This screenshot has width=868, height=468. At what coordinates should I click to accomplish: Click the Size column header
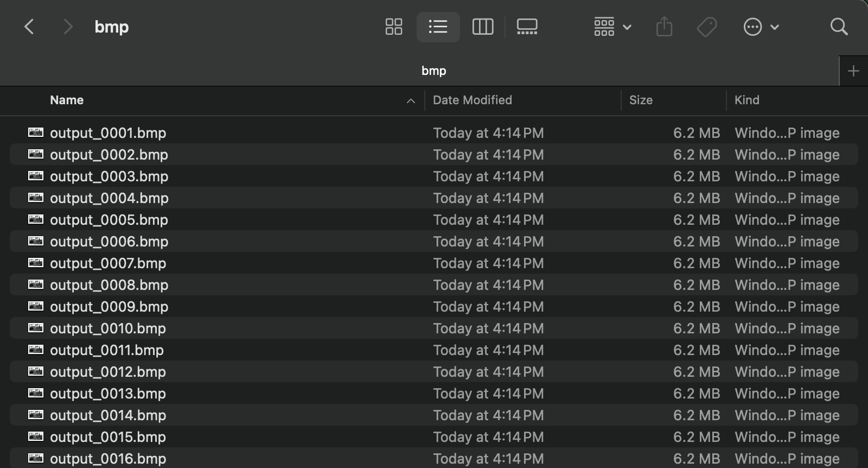(641, 100)
